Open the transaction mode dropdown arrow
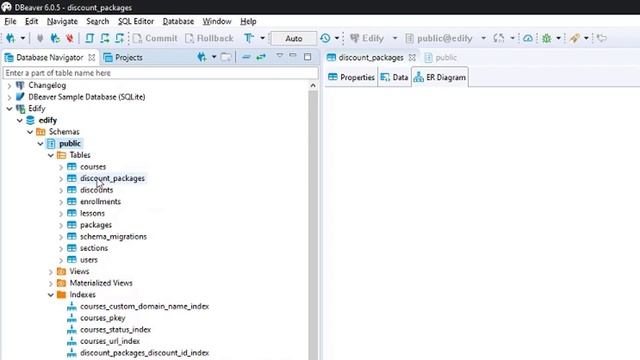Screen dimensions: 640x360 (x=262, y=38)
